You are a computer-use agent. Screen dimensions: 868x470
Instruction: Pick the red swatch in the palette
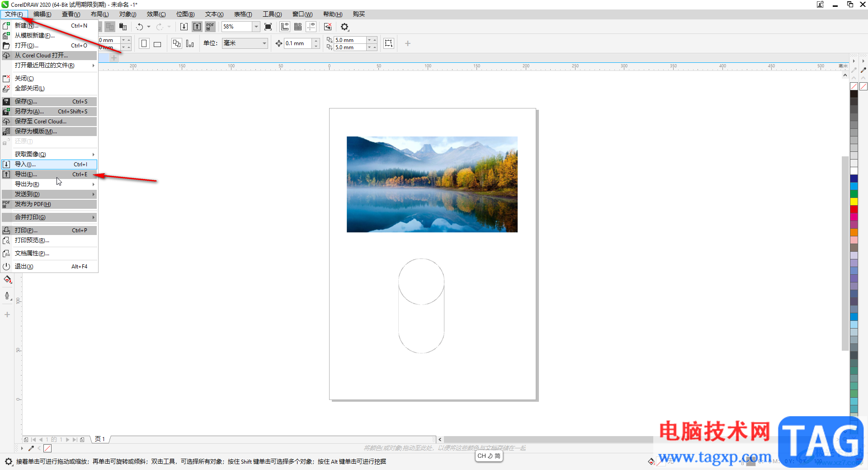854,209
